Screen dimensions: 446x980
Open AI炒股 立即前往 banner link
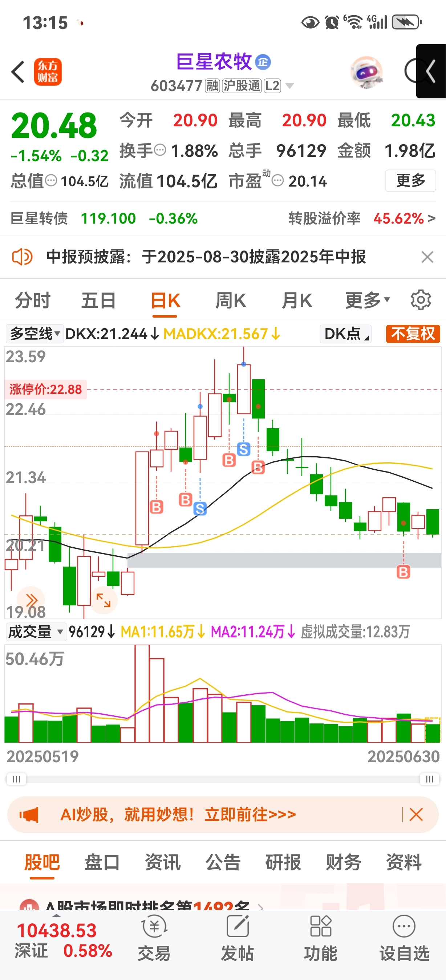coord(178,814)
